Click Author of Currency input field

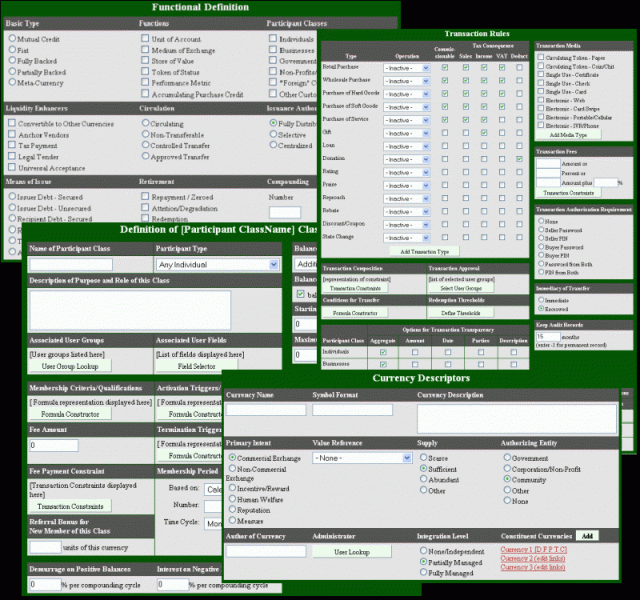point(266,551)
